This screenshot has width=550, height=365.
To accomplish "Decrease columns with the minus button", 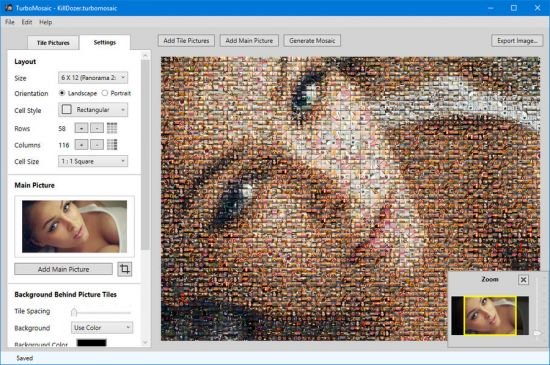I will 97,145.
